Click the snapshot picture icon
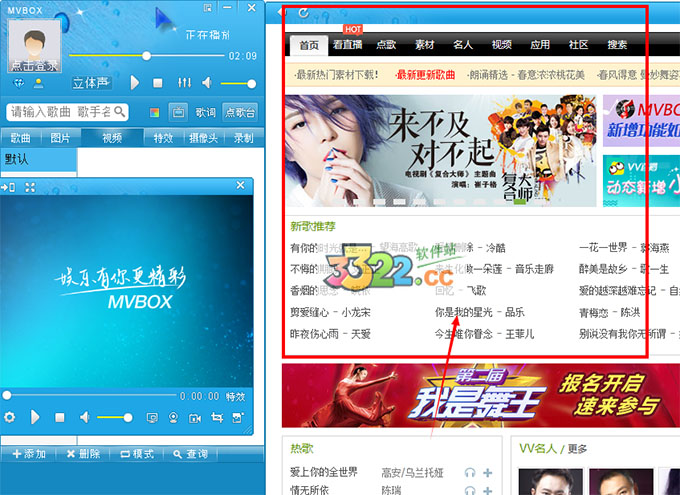This screenshot has width=680, height=495. click(x=238, y=418)
